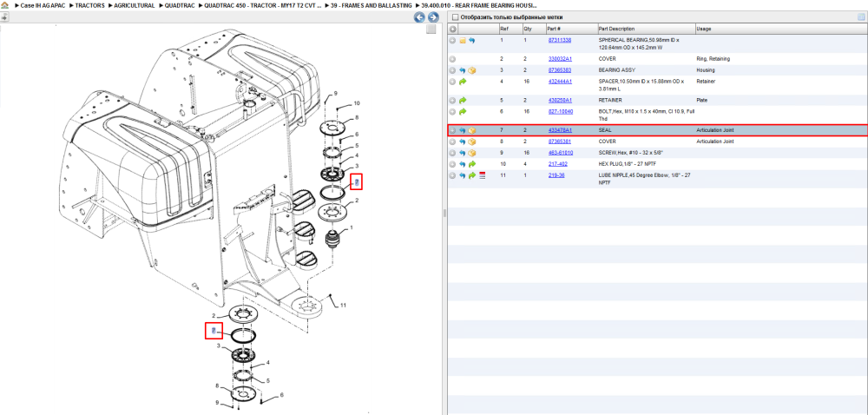Image resolution: width=868 pixels, height=415 pixels.
Task: Select the 'Ring, Retaining' usage cell
Action: click(713, 59)
